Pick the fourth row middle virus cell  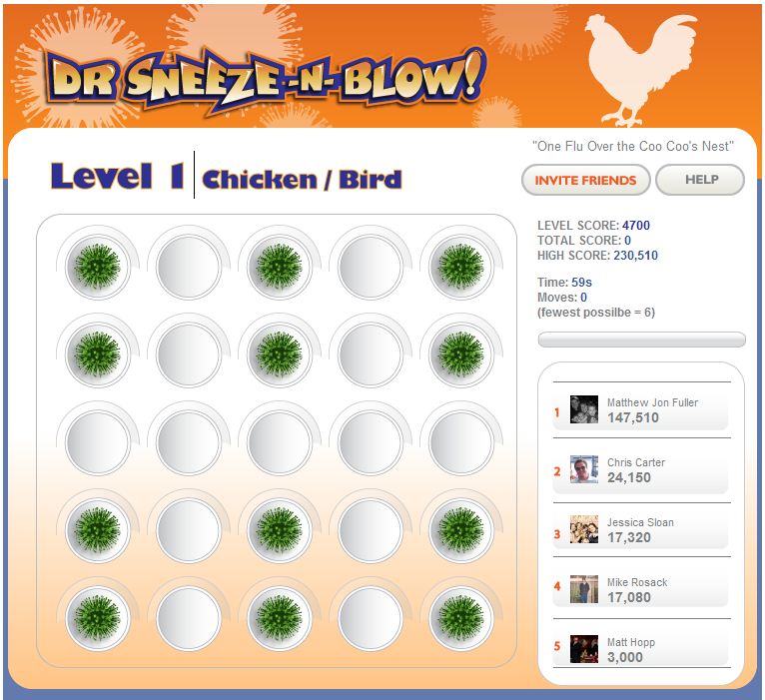coord(279,530)
